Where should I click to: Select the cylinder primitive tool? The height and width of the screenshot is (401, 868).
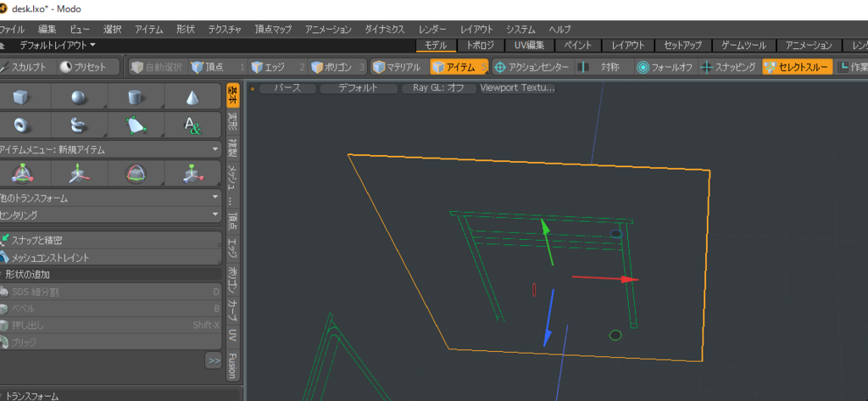[136, 97]
